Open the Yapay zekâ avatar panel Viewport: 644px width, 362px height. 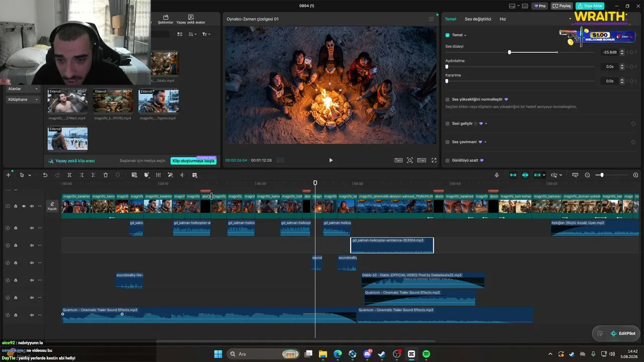tap(191, 20)
